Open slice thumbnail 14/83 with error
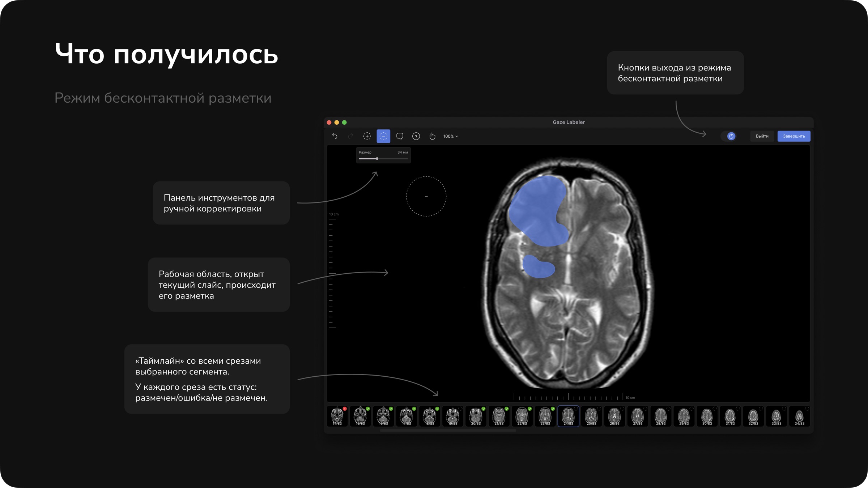This screenshot has height=488, width=868. tap(337, 416)
